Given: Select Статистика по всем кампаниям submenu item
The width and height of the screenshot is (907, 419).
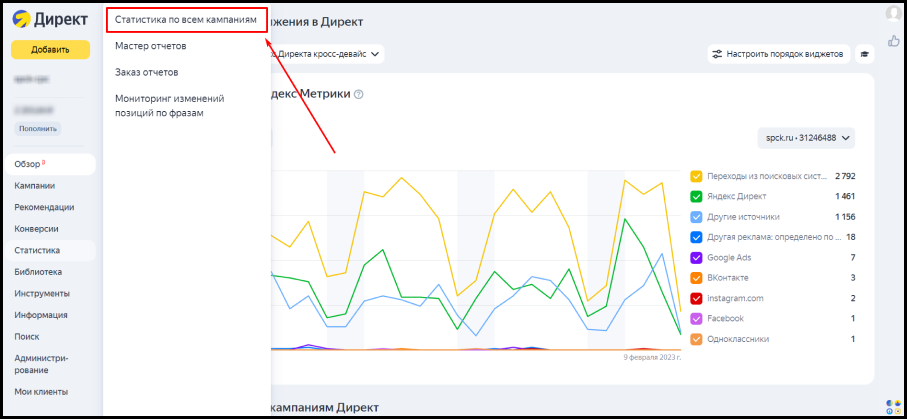Looking at the screenshot, I should [x=185, y=20].
